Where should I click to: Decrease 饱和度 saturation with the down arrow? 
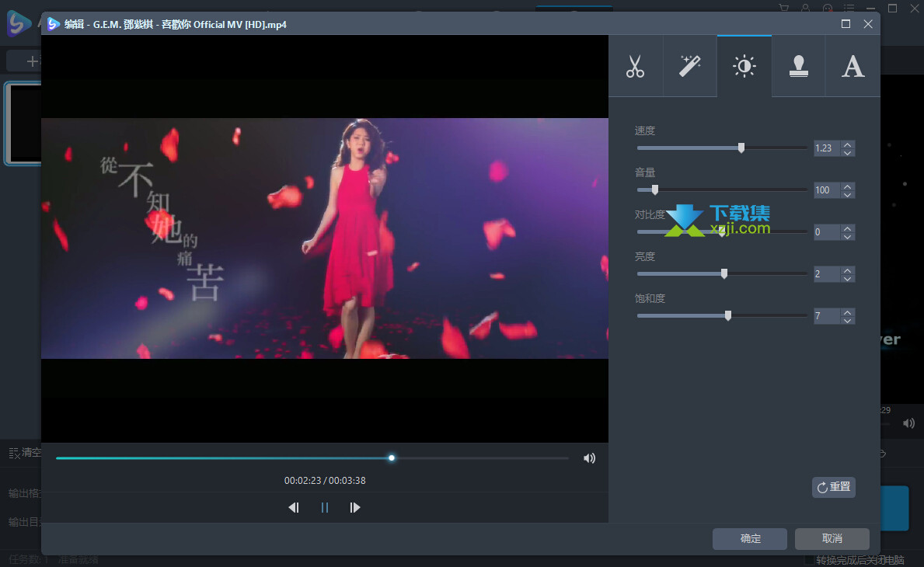click(847, 320)
